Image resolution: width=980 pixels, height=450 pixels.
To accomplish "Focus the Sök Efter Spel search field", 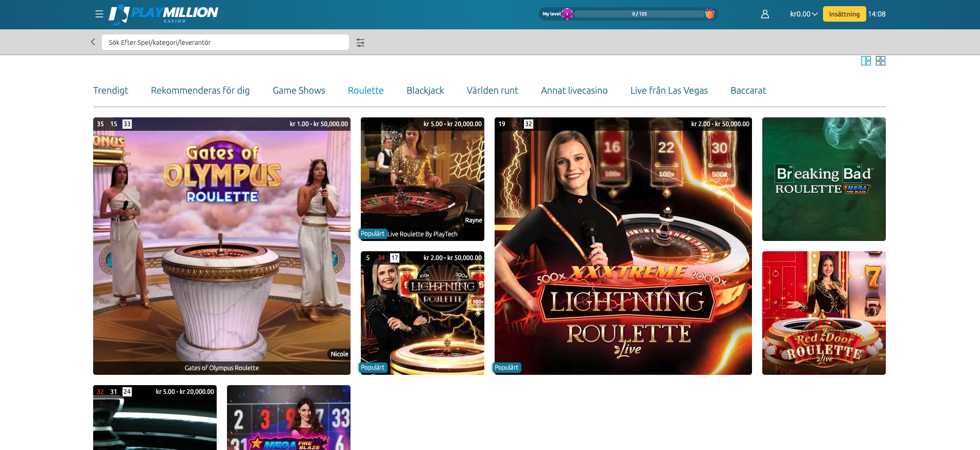I will (225, 42).
